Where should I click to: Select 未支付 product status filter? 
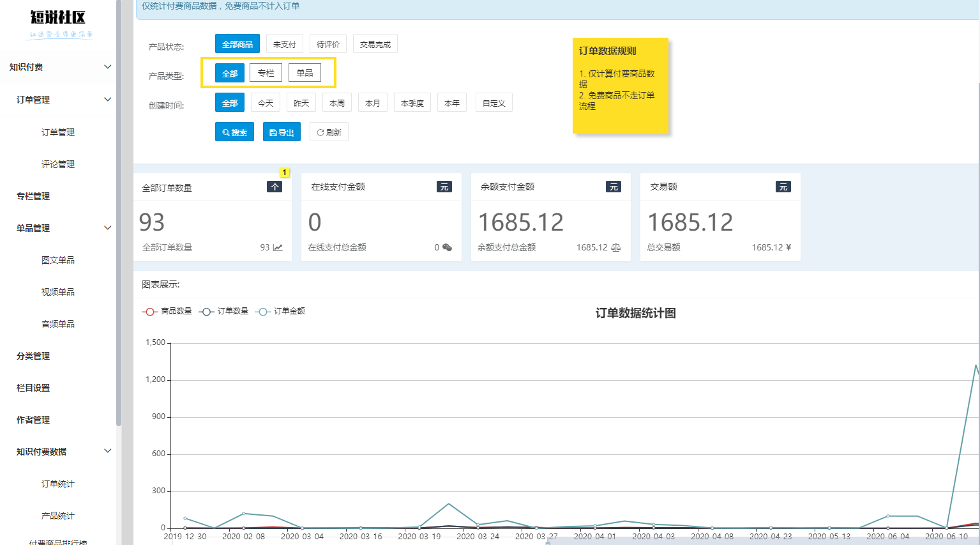click(285, 44)
